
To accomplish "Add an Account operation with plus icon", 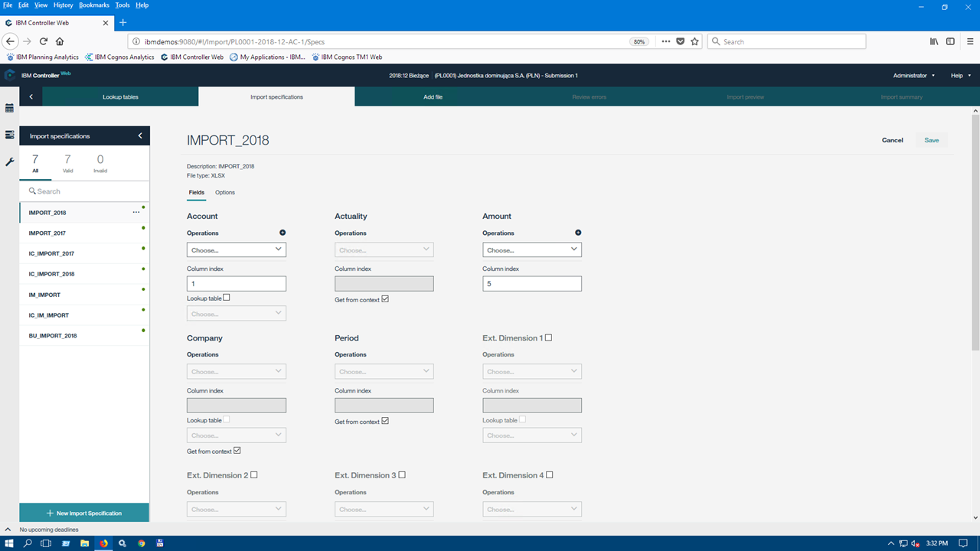I will [283, 233].
